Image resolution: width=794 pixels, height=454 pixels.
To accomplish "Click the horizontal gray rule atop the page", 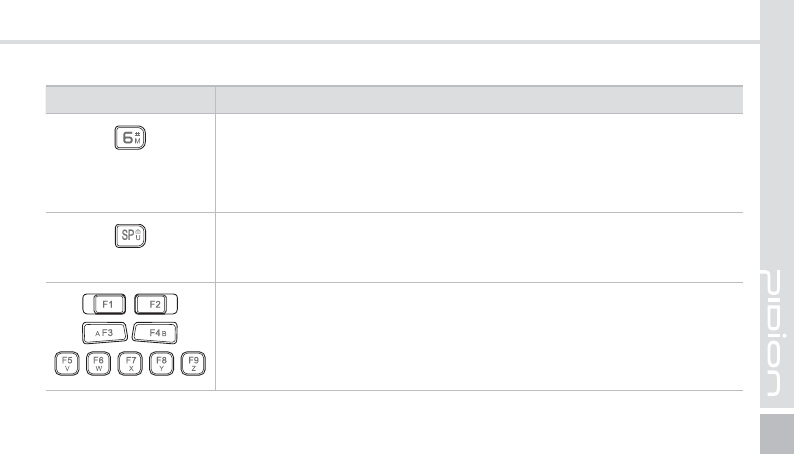I will pos(380,42).
